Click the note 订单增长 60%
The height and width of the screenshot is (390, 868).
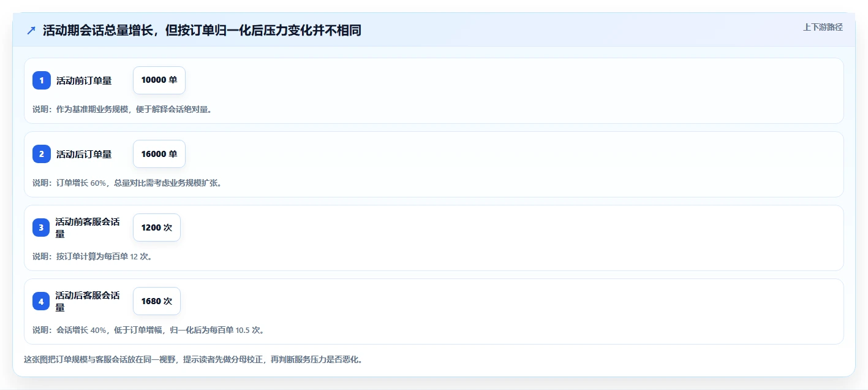(x=127, y=183)
